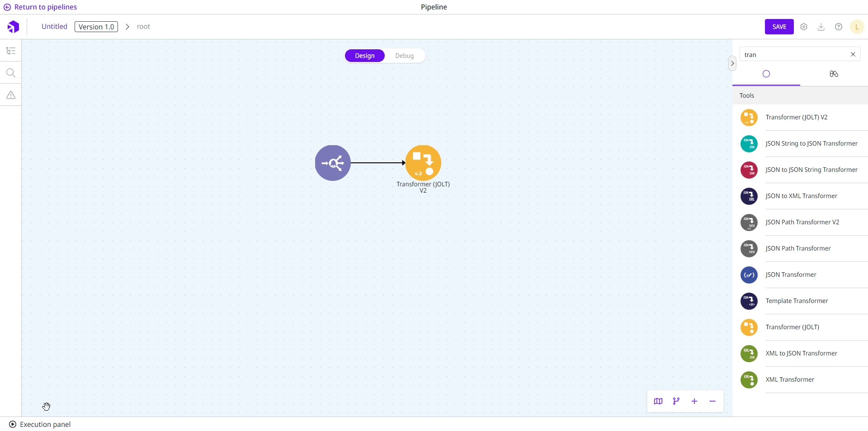Select the circle components tab
Image resolution: width=868 pixels, height=431 pixels.
point(766,74)
